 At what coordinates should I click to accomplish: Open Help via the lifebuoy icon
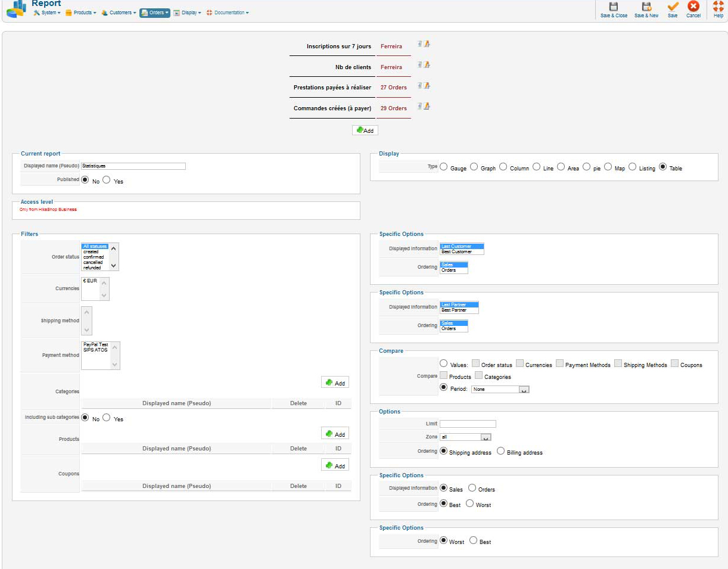tap(718, 7)
